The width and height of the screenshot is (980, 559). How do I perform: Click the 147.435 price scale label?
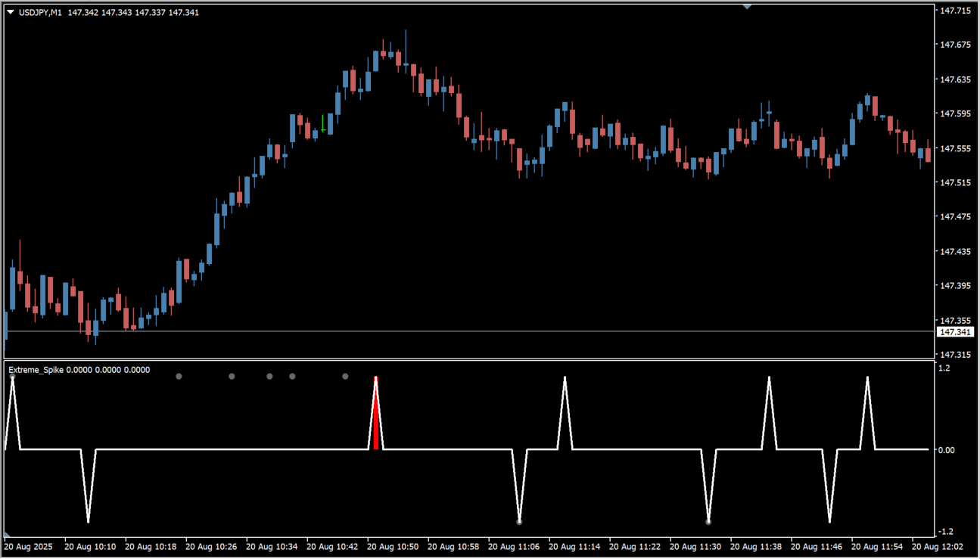[955, 252]
